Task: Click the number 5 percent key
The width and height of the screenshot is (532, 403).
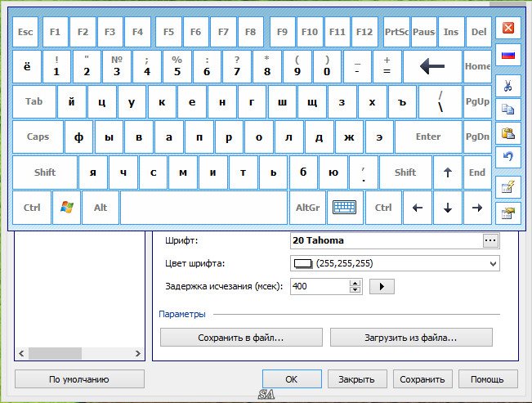Action: [x=177, y=66]
